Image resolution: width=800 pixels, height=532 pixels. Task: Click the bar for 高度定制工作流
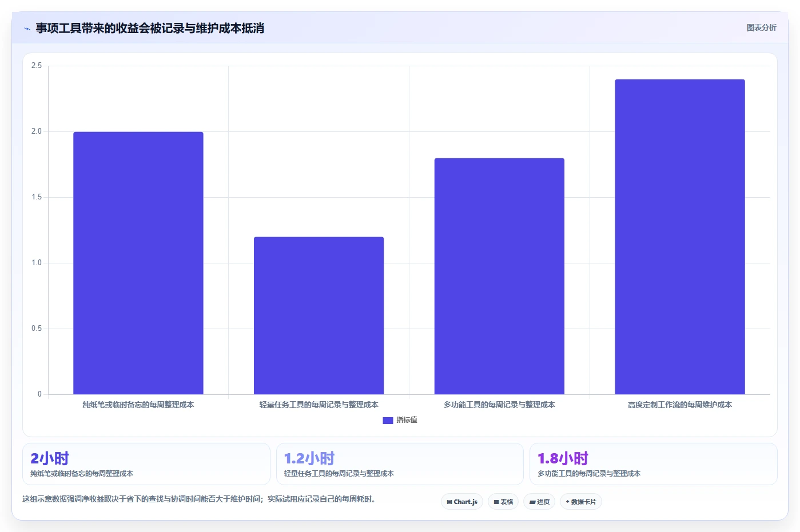point(680,237)
